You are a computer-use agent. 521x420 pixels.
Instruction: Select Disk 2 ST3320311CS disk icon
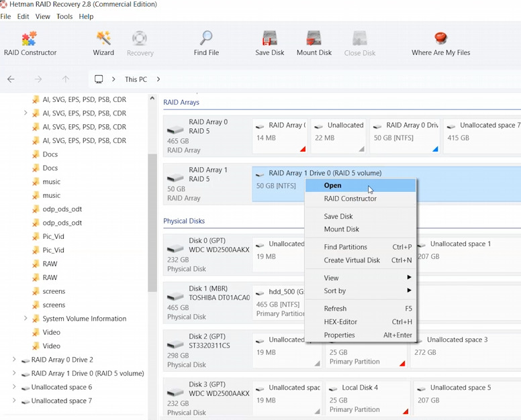click(175, 344)
